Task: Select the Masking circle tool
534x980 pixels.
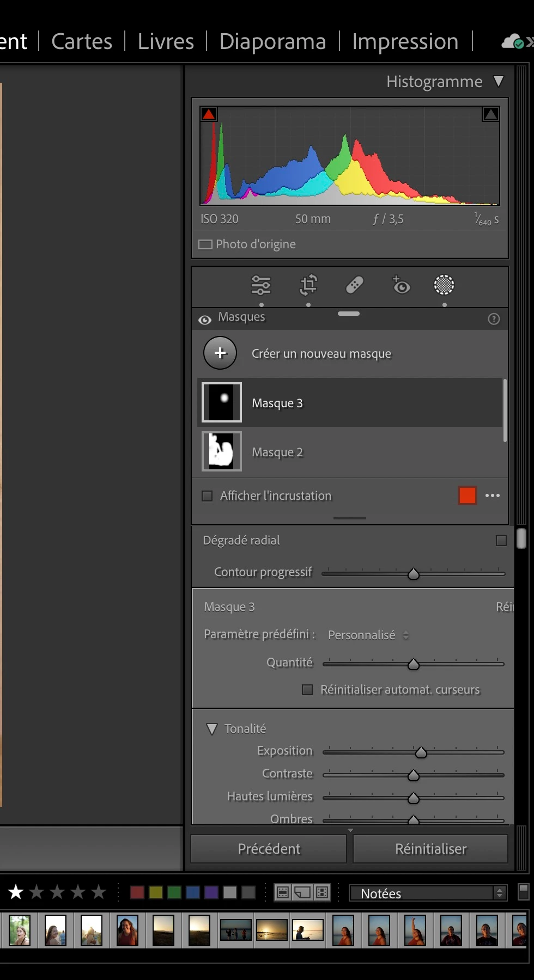Action: point(444,285)
